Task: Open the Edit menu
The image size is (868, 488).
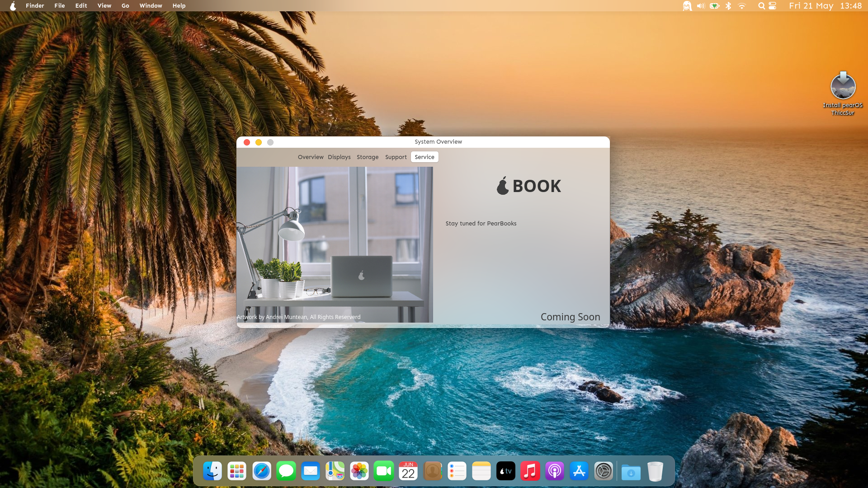Action: pyautogui.click(x=81, y=6)
